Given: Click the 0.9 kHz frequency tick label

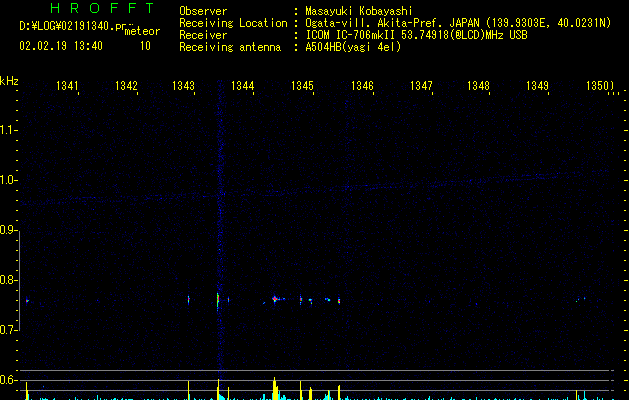Looking at the screenshot, I should (8, 230).
